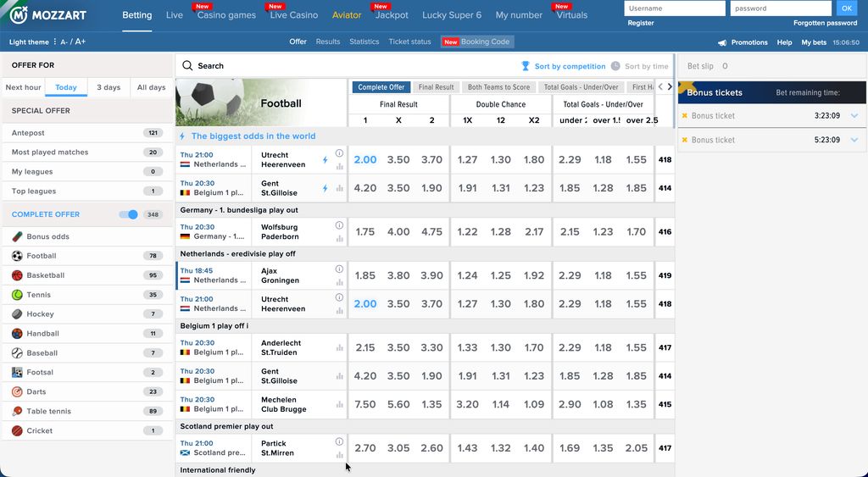The height and width of the screenshot is (477, 868).
Task: Open the search magnifier icon
Action: coord(187,66)
